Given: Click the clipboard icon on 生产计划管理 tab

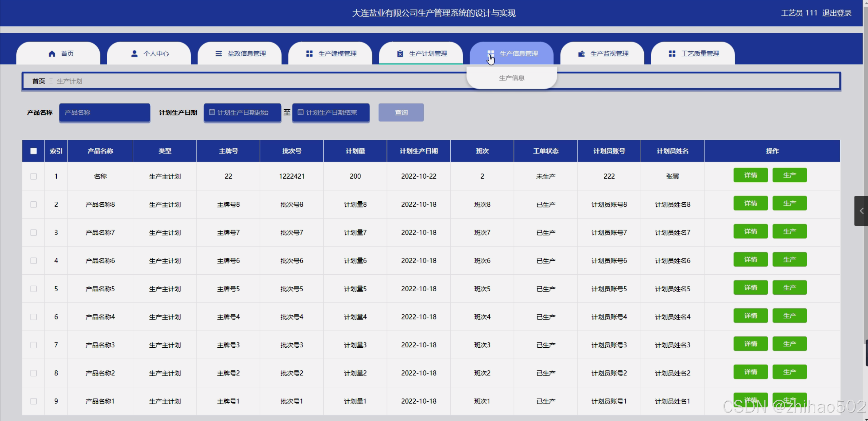Looking at the screenshot, I should coord(400,54).
